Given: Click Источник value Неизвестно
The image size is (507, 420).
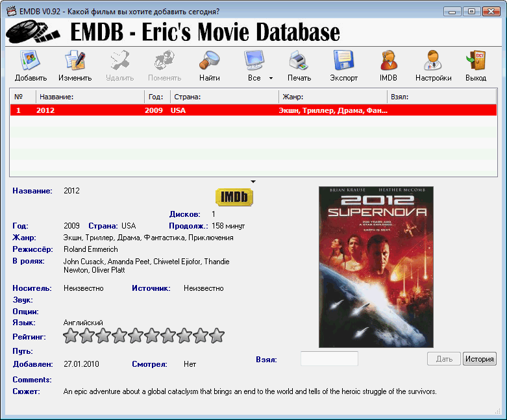Looking at the screenshot, I should coord(204,288).
